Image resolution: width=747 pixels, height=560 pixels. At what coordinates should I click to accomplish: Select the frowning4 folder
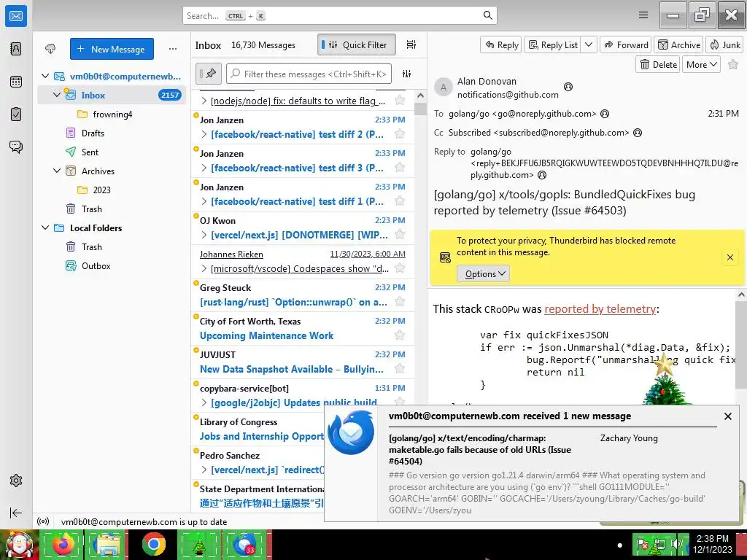click(112, 114)
